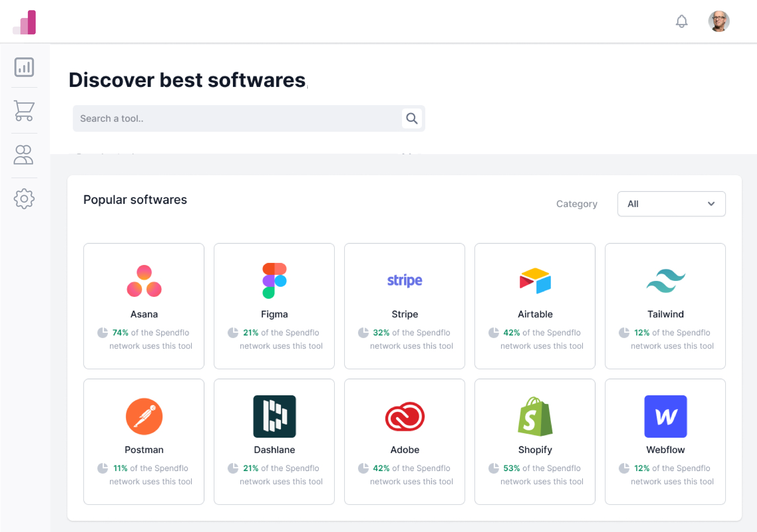Select the Dashlane name label
757x532 pixels.
pos(274,450)
